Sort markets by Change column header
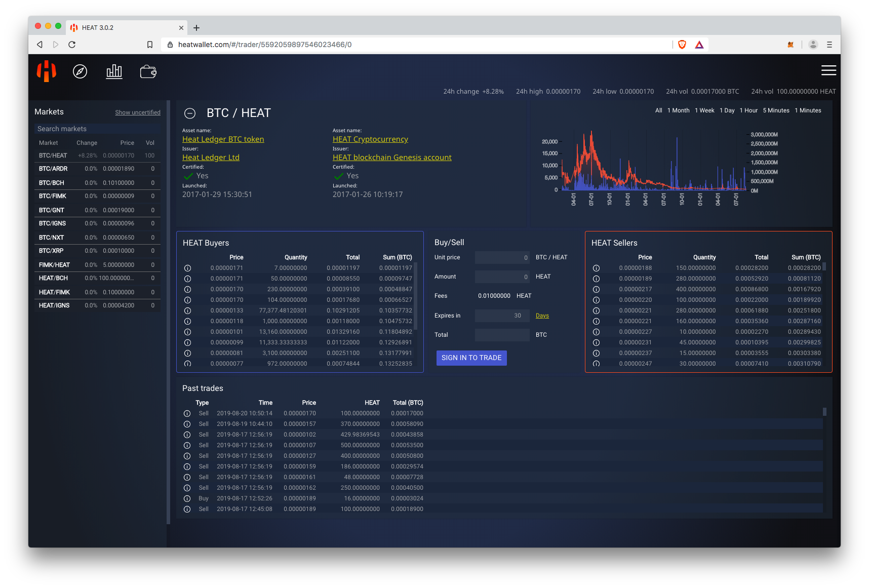The image size is (869, 588). pyautogui.click(x=87, y=143)
